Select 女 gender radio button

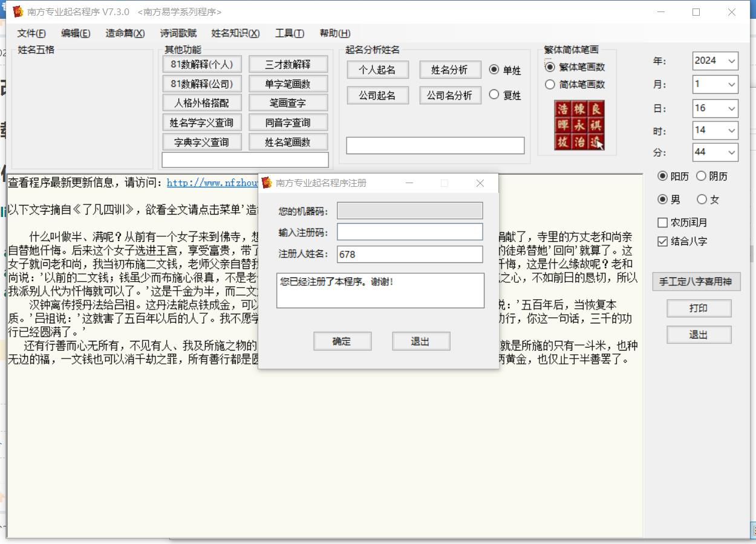[702, 199]
